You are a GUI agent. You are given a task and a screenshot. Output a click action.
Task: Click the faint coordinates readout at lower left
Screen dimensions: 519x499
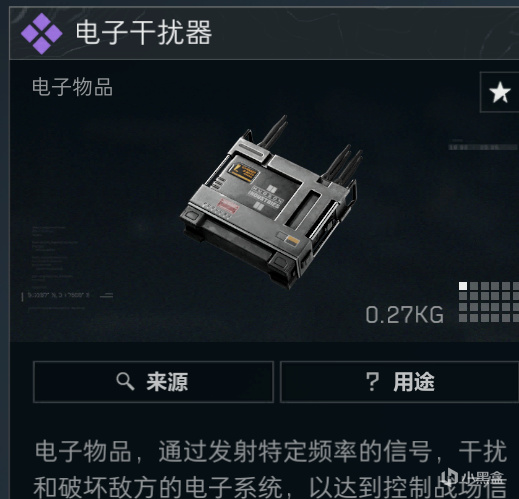58,295
